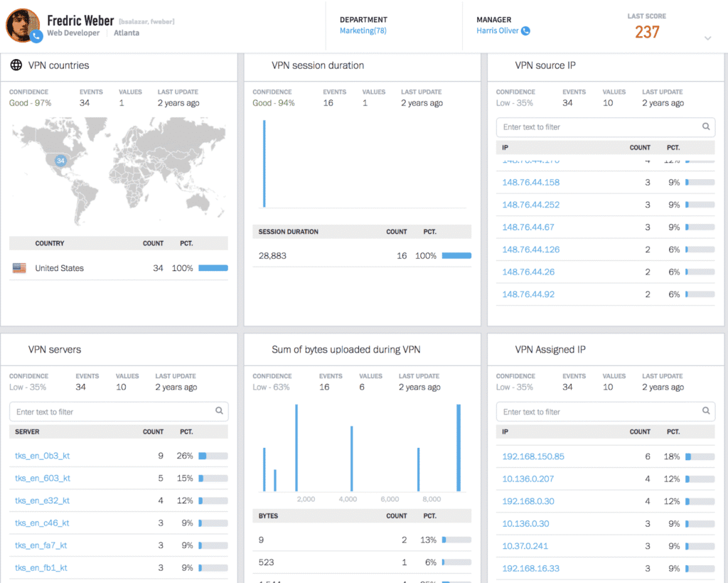The width and height of the screenshot is (728, 583).
Task: Click the search icon in VPN servers filter
Action: (220, 411)
